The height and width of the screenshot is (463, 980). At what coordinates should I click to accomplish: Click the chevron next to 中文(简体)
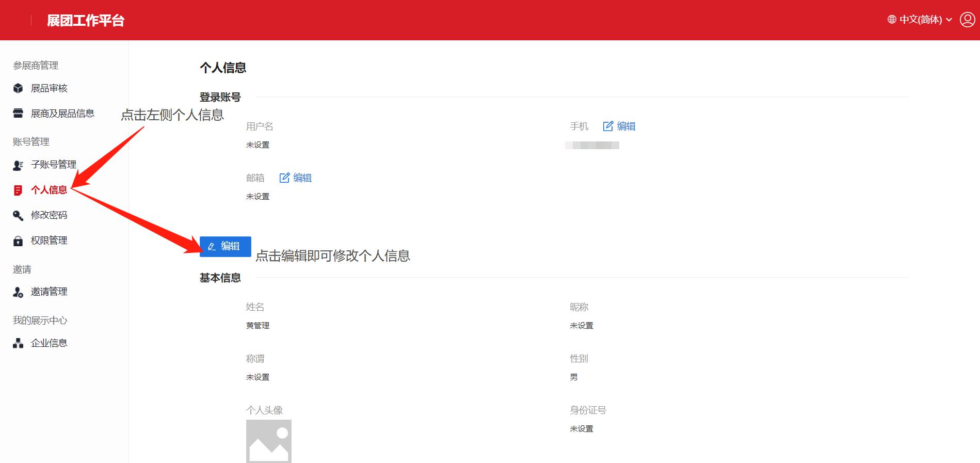949,20
